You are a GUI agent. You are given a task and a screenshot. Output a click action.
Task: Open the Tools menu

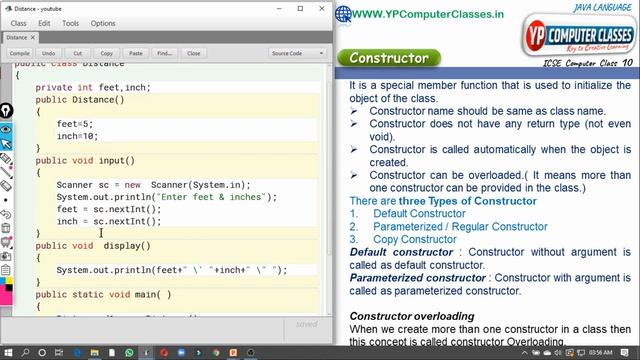coord(70,23)
